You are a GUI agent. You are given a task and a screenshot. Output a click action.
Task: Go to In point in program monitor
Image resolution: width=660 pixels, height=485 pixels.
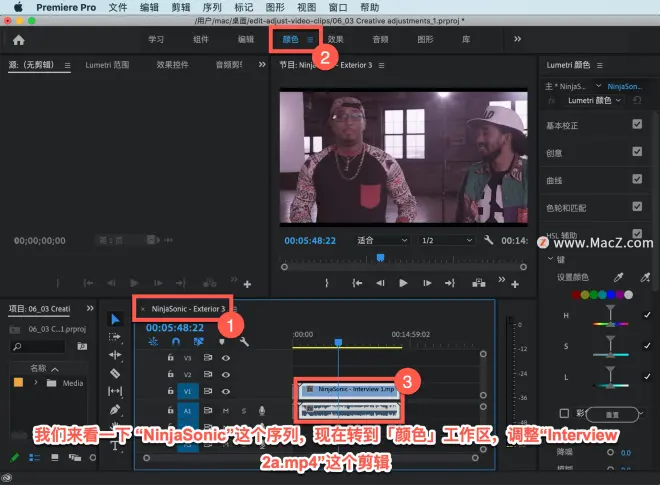357,283
